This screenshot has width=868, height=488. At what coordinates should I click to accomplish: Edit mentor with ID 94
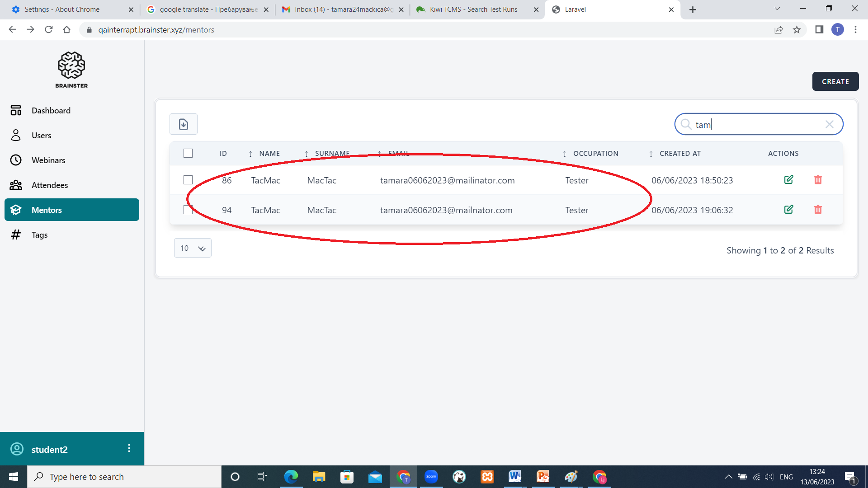788,210
